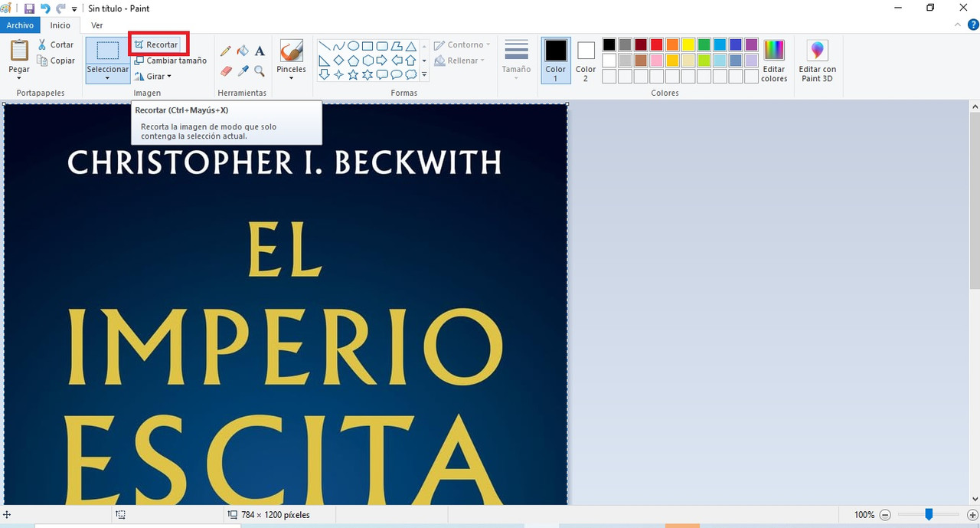
Task: Choose the Right arrow shape
Action: (x=382, y=61)
